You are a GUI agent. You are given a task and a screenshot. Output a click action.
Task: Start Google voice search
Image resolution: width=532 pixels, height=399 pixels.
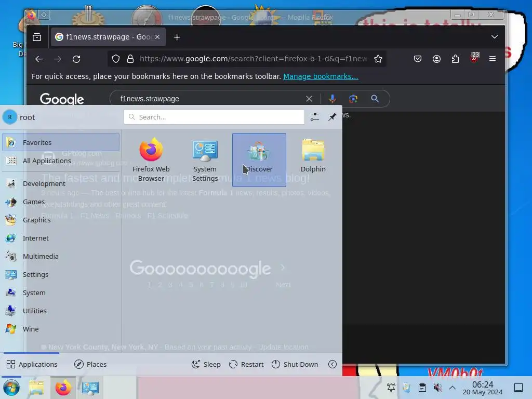332,99
